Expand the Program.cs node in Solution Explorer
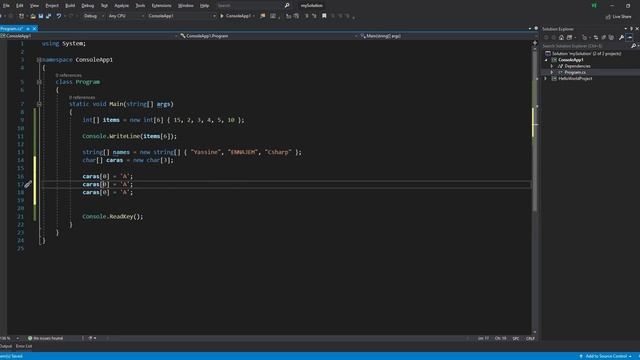The height and width of the screenshot is (360, 640). click(x=552, y=72)
